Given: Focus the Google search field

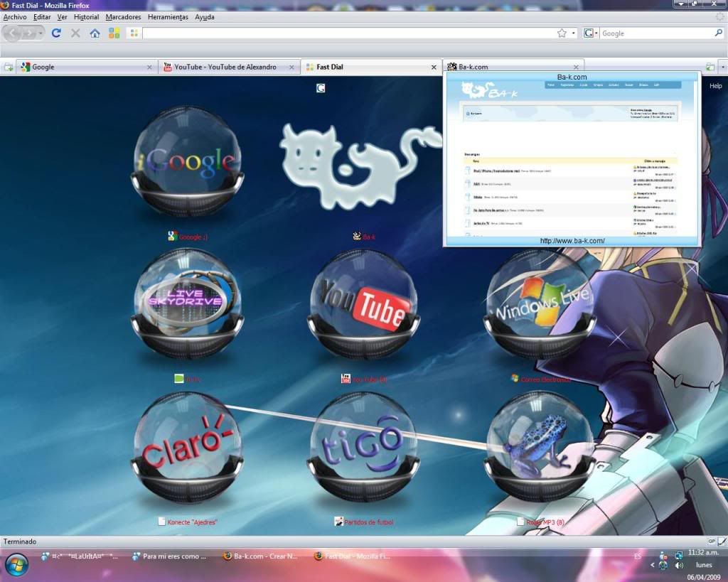Looking at the screenshot, I should coord(657,33).
